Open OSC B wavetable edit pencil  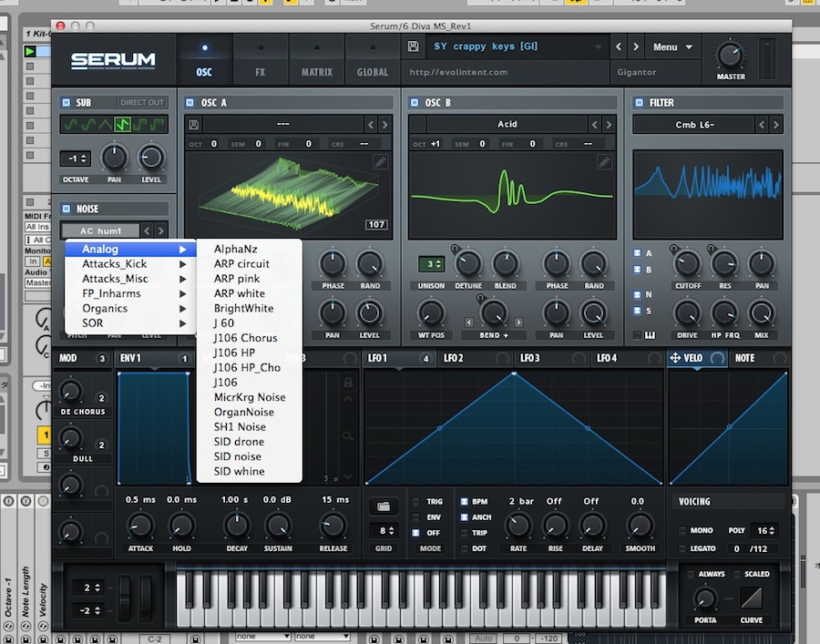tap(604, 162)
